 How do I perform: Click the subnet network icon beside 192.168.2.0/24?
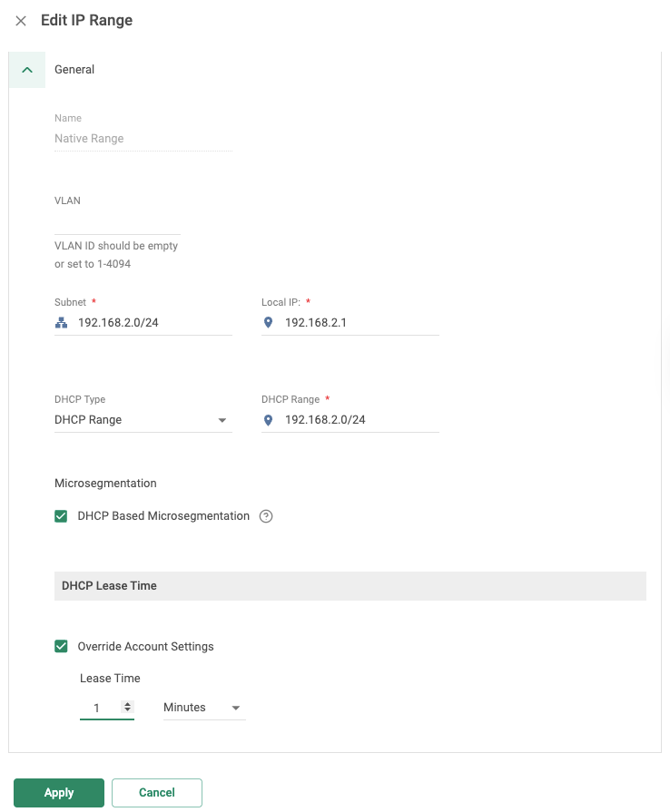[61, 322]
